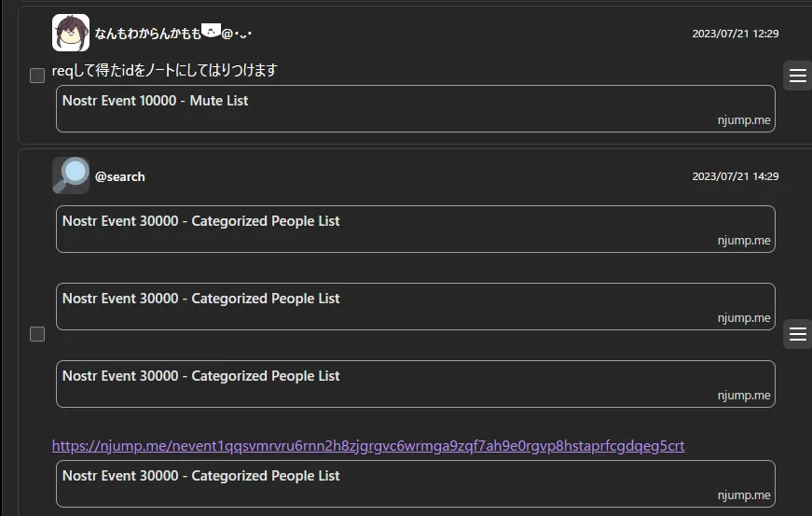The width and height of the screenshot is (812, 516).
Task: Click the njump.me label in the Mute List card
Action: (x=744, y=120)
